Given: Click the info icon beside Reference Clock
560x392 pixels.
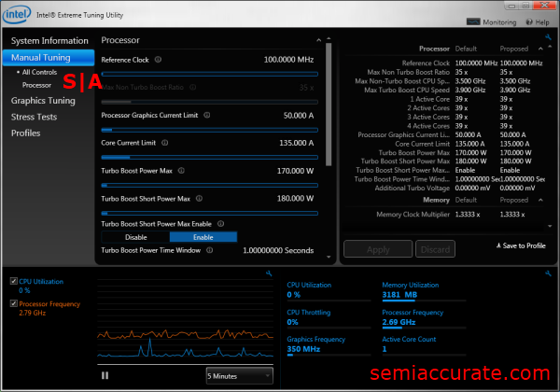Looking at the screenshot, I should pyautogui.click(x=158, y=60).
